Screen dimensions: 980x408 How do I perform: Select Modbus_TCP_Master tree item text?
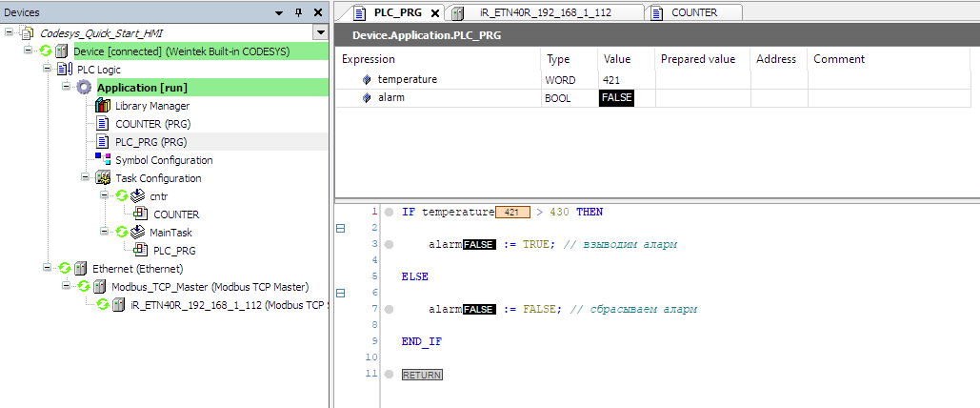(210, 287)
